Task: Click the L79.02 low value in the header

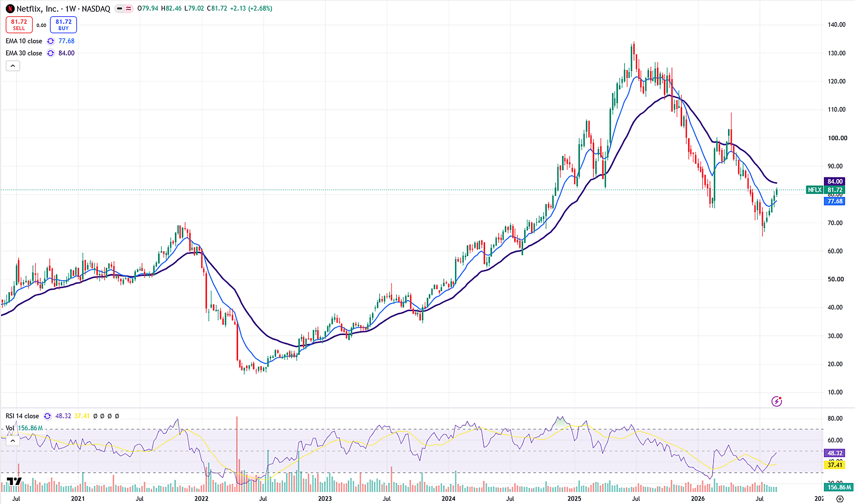Action: (194, 8)
